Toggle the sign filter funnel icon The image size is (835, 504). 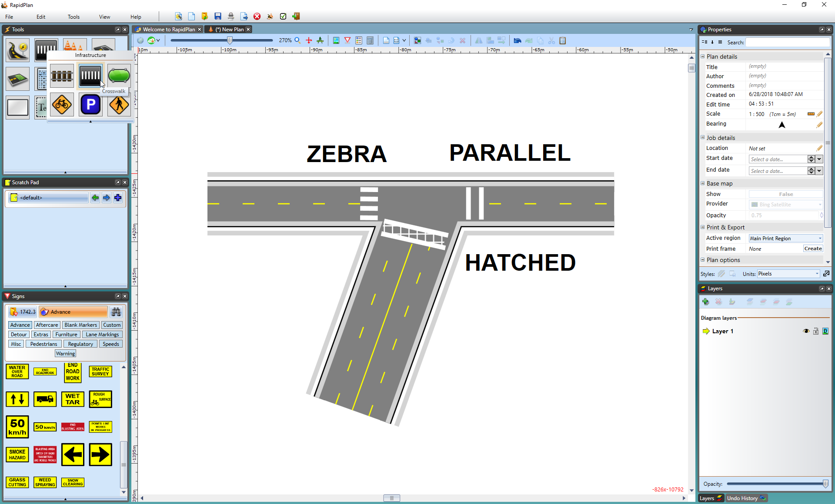347,40
